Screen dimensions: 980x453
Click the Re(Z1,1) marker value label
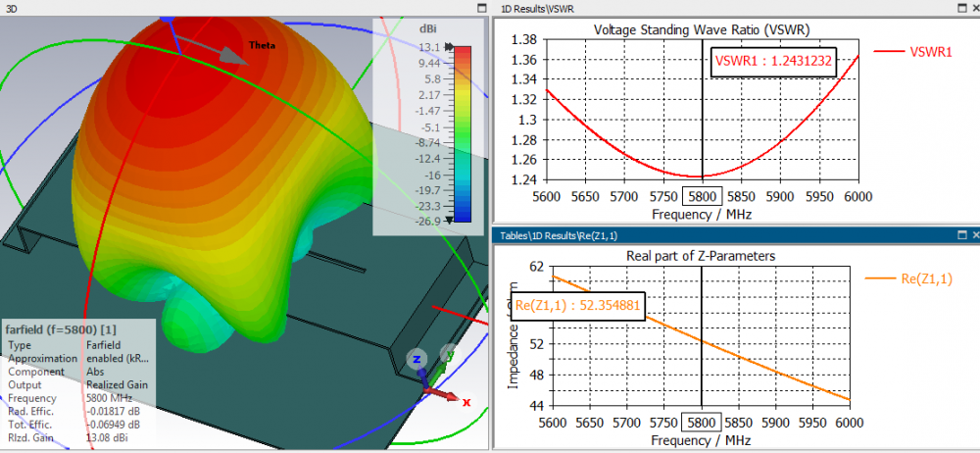[578, 306]
